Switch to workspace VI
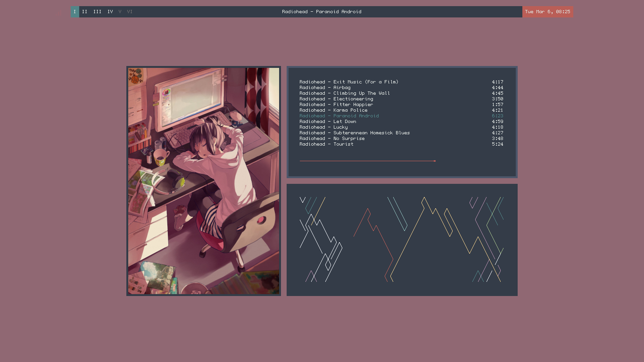 click(130, 12)
